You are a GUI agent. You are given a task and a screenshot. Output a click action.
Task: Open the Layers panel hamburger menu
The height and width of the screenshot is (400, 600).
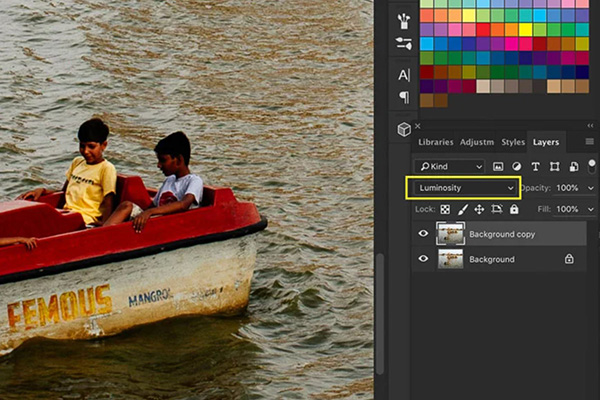[x=589, y=142]
